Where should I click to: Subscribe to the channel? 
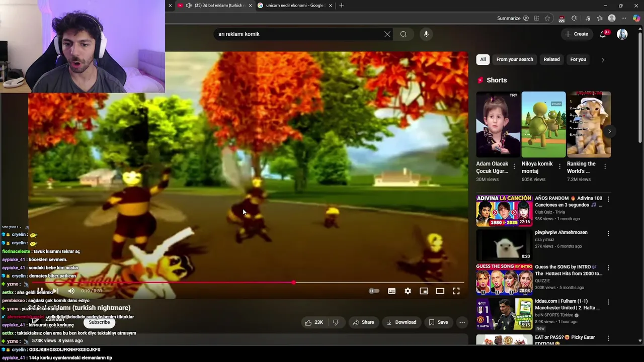99,322
